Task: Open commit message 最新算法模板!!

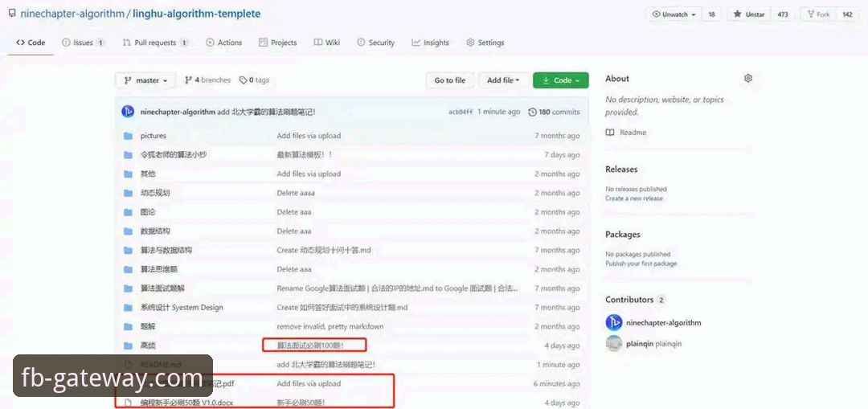Action: coord(305,155)
